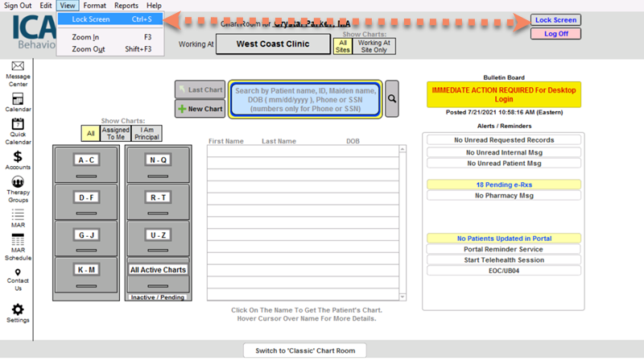Image resolution: width=644 pixels, height=361 pixels.
Task: Click Sign Out in the menu bar
Action: pos(18,6)
